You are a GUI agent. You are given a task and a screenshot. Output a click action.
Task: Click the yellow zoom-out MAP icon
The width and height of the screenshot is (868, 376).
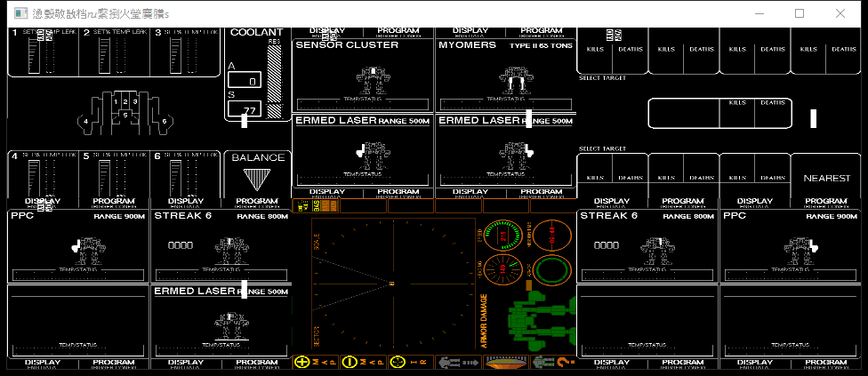pyautogui.click(x=350, y=363)
